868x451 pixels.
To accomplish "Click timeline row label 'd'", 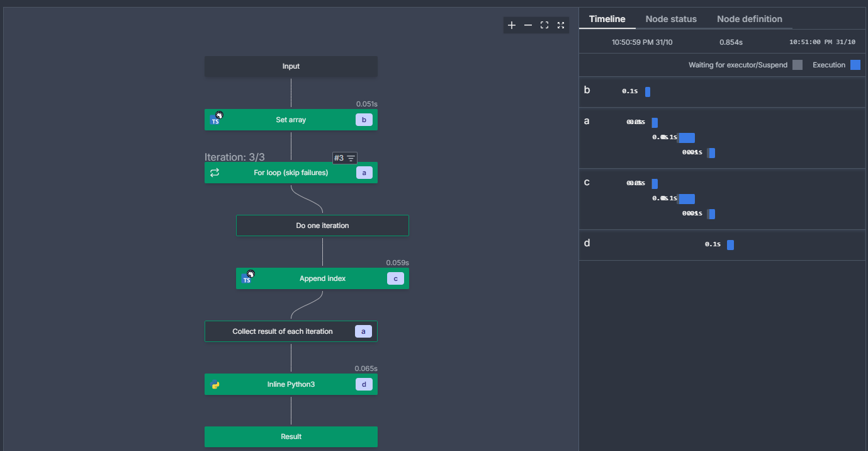I will (587, 243).
